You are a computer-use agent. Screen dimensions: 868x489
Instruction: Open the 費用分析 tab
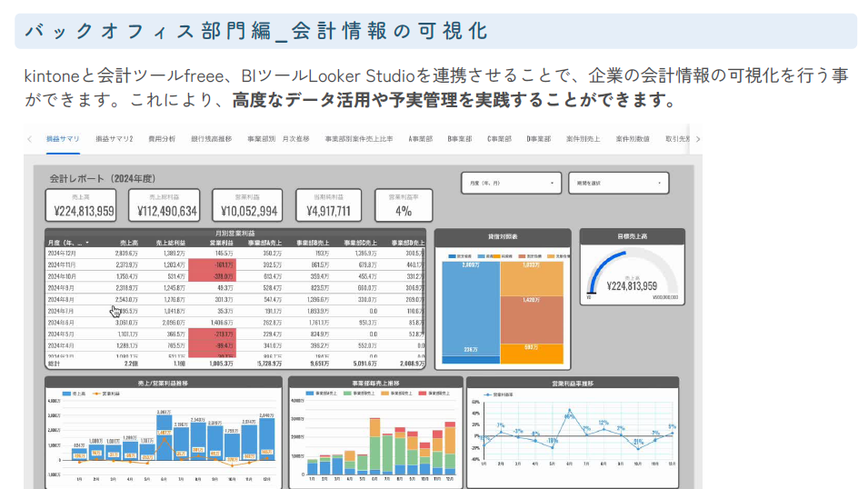pos(162,139)
